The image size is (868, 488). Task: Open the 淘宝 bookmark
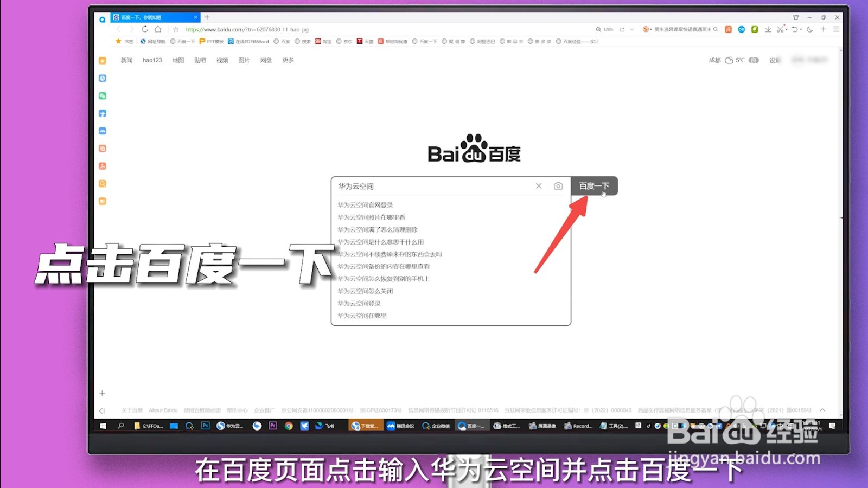(x=323, y=41)
